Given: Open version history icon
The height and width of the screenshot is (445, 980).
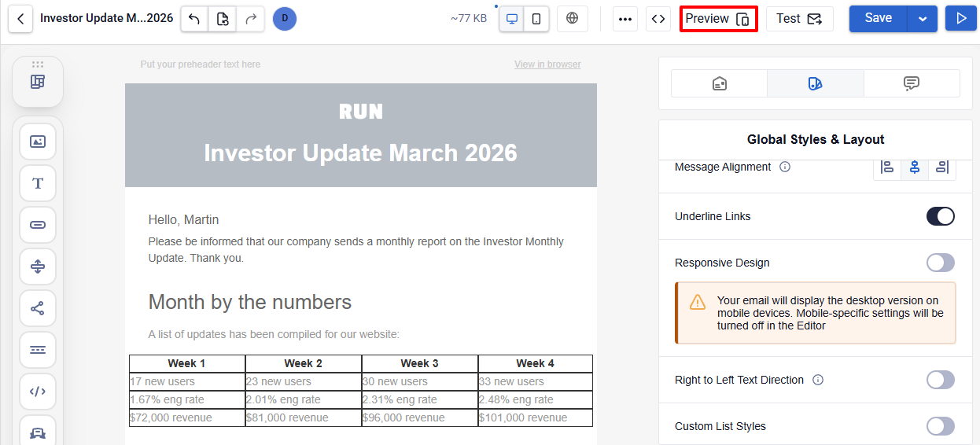Looking at the screenshot, I should (x=223, y=19).
